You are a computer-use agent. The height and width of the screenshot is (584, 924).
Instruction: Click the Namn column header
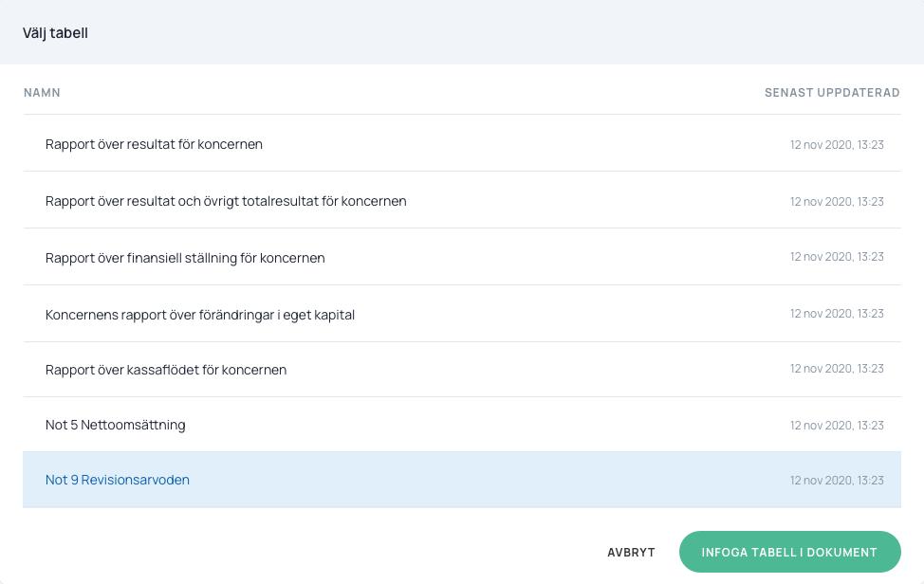(x=42, y=93)
